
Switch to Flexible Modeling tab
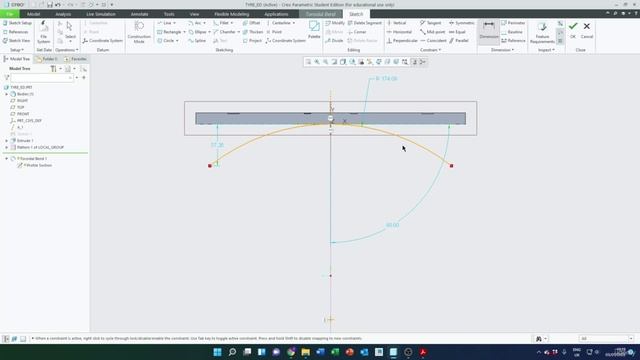pos(231,14)
